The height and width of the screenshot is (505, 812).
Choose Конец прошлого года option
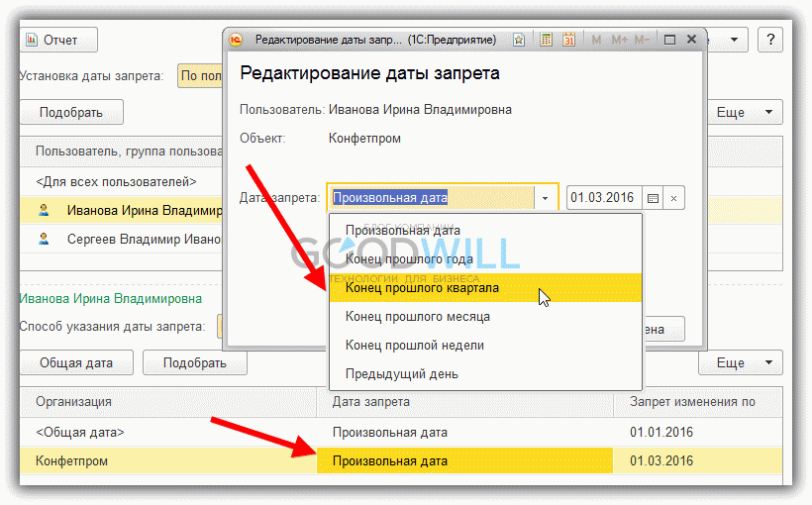[x=409, y=259]
